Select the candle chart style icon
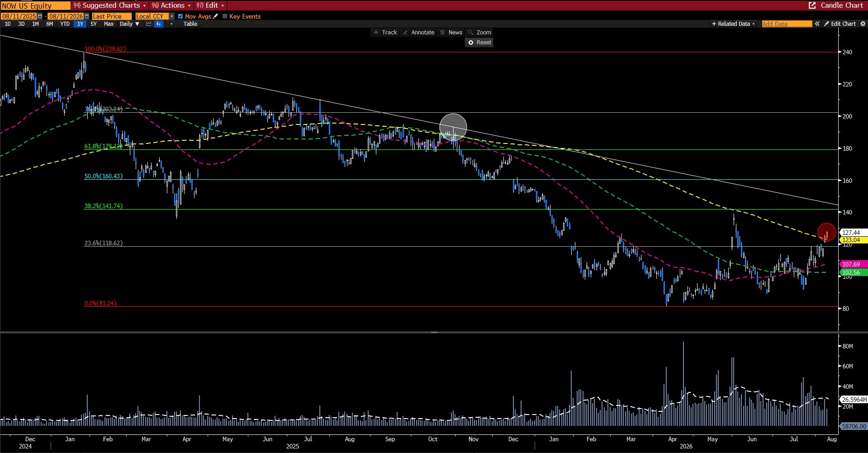This screenshot has height=453, width=868. tap(158, 24)
